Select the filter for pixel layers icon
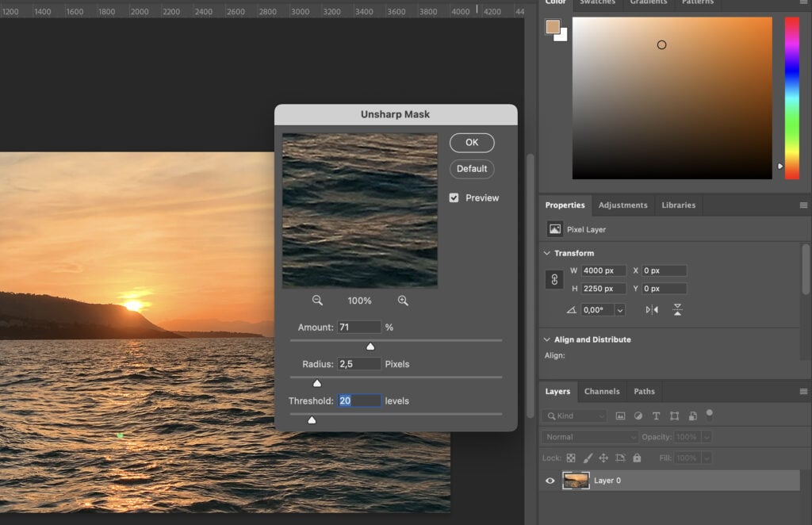The height and width of the screenshot is (525, 812). 622,416
